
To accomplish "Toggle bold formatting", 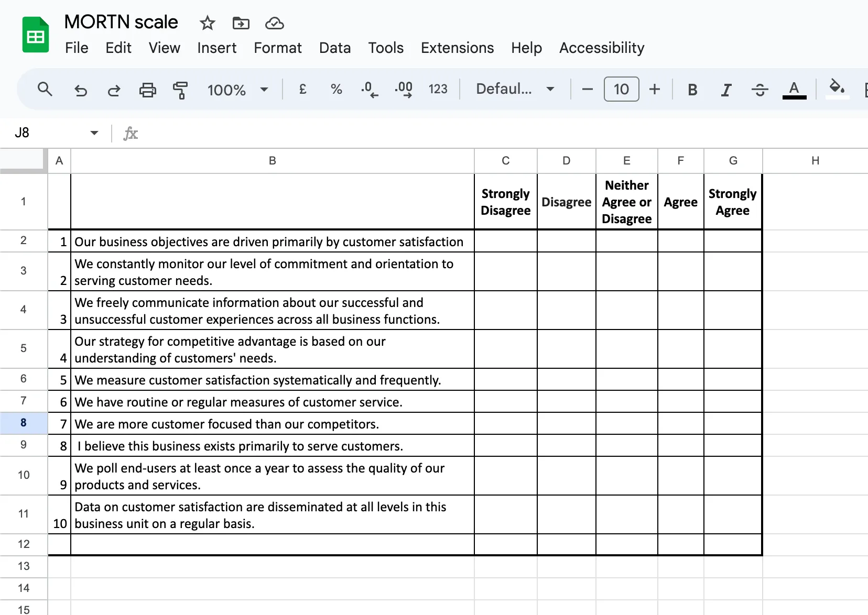I will tap(692, 90).
